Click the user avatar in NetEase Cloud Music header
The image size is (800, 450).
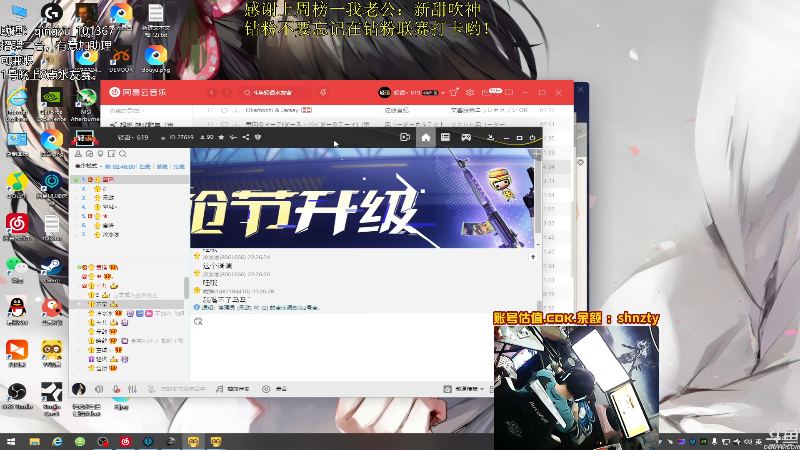pyautogui.click(x=384, y=92)
